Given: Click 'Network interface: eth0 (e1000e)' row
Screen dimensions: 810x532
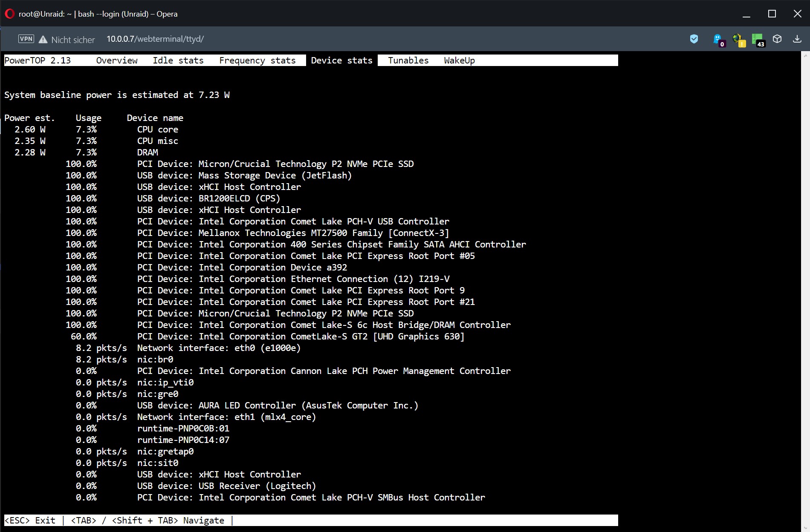Looking at the screenshot, I should [x=219, y=348].
